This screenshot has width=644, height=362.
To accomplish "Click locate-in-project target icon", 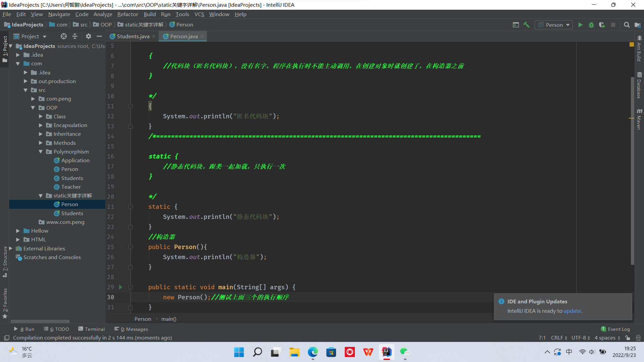I will [64, 36].
